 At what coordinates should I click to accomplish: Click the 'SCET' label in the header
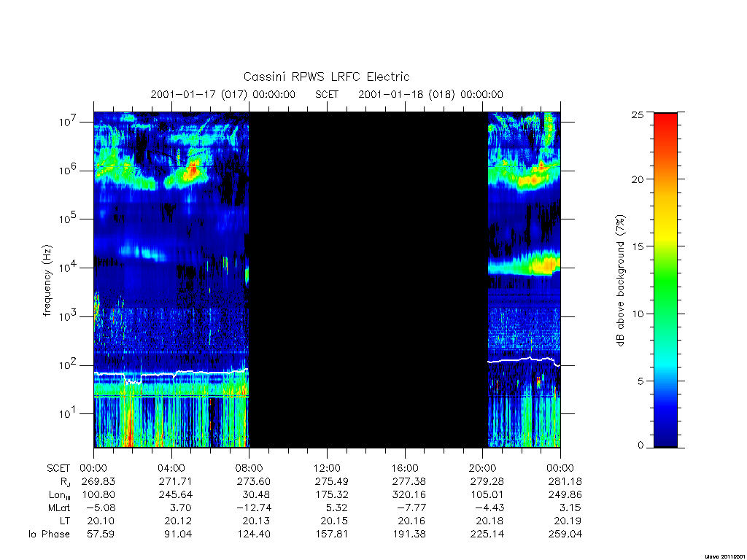pyautogui.click(x=327, y=94)
